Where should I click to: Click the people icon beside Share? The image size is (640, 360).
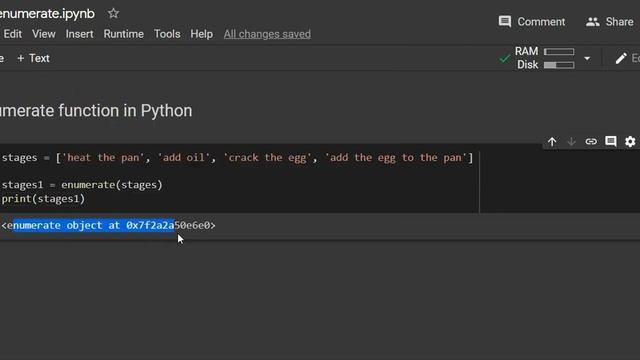593,22
